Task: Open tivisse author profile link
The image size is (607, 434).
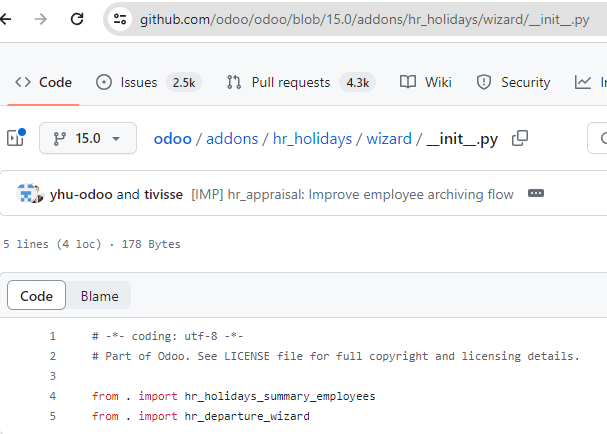Action: [163, 194]
